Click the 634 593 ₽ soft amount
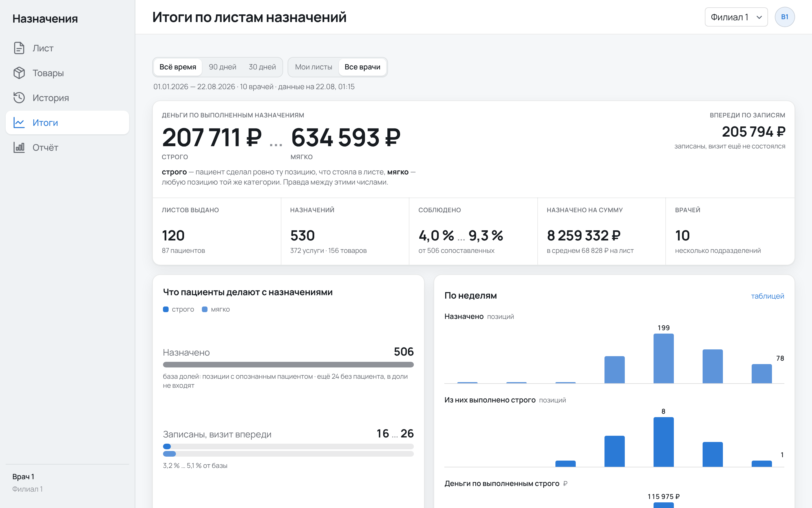 tap(346, 137)
